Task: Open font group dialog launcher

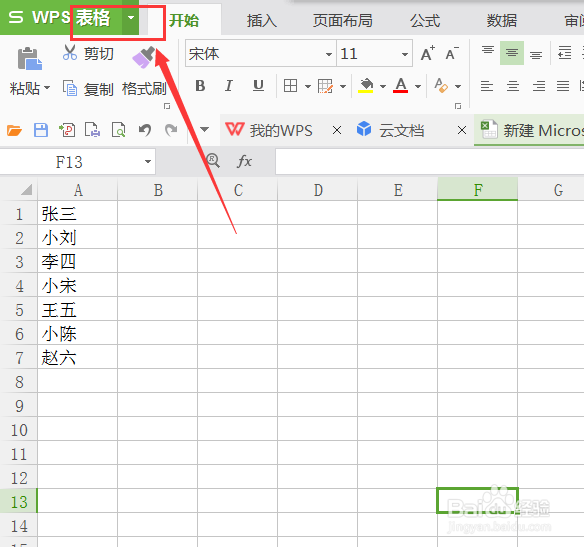Action: tap(458, 106)
